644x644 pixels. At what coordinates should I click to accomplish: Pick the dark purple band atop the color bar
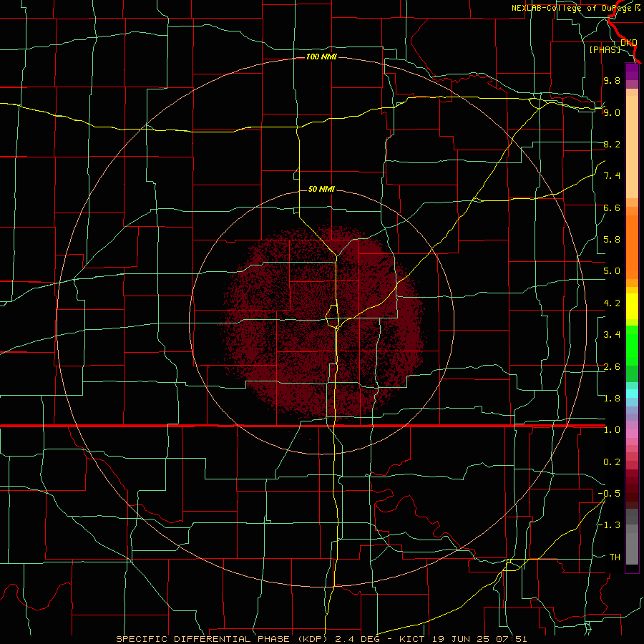(x=632, y=72)
